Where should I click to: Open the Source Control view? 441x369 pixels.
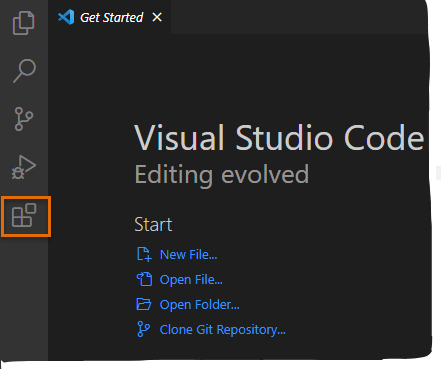24,119
